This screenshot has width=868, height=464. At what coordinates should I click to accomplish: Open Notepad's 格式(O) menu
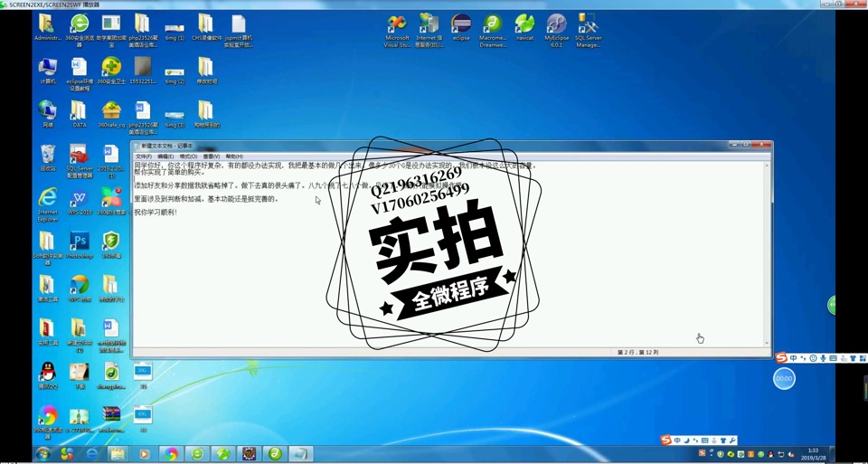[188, 156]
